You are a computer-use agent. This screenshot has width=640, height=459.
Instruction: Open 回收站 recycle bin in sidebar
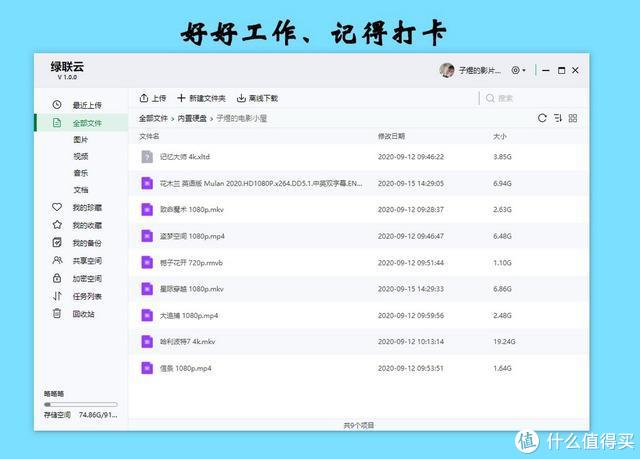(57, 313)
